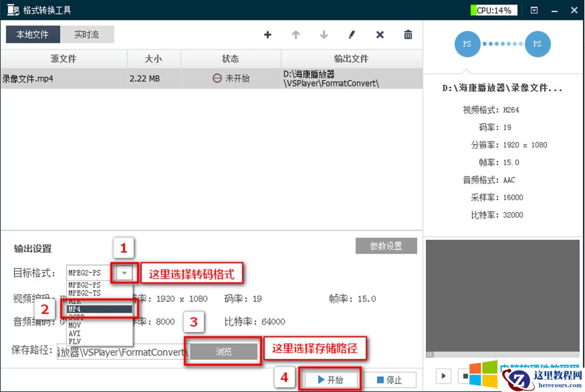Switch to the 实时流 tab
This screenshot has height=392, width=585.
pos(87,35)
